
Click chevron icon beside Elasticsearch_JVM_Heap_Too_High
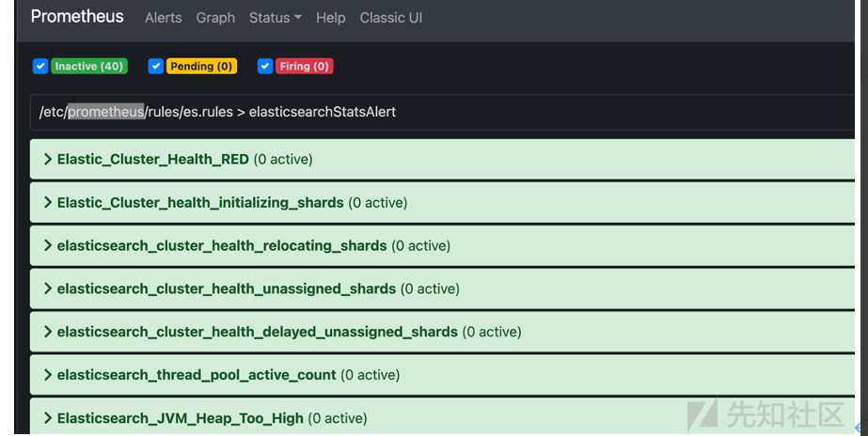coord(47,418)
